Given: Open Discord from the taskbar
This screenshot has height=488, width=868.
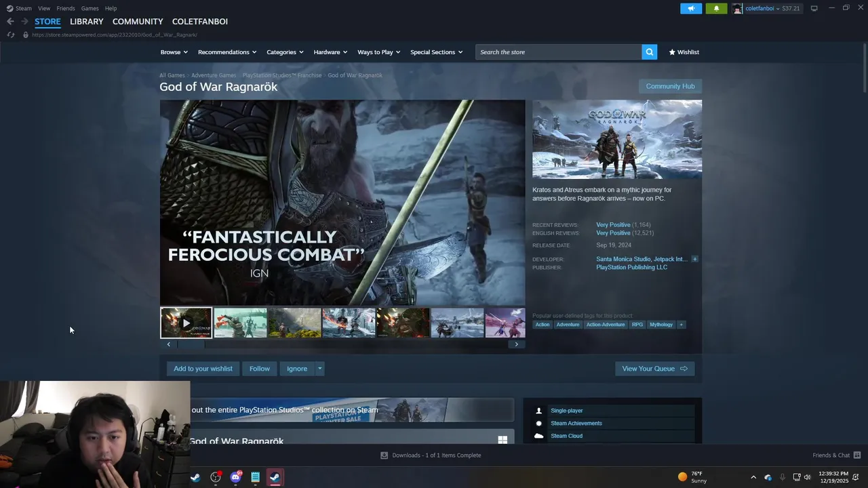Looking at the screenshot, I should [x=235, y=477].
